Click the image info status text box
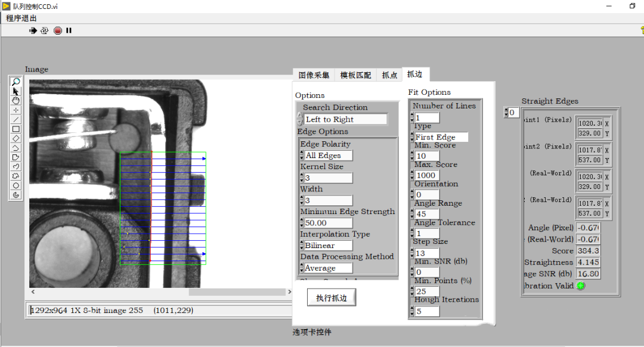 [160, 311]
